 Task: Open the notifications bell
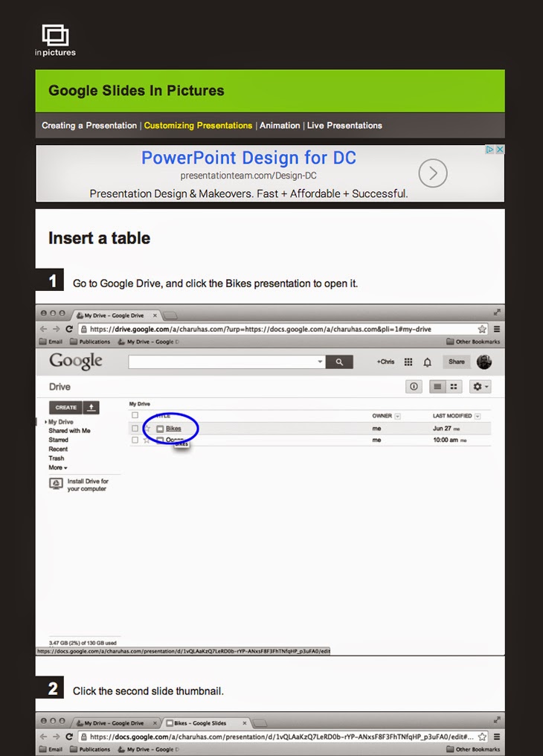428,362
